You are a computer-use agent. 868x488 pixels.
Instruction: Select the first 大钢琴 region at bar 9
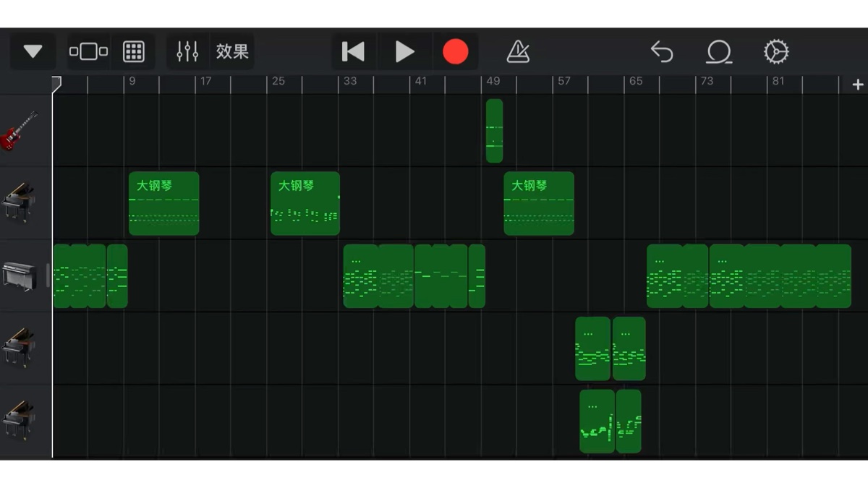click(x=163, y=203)
